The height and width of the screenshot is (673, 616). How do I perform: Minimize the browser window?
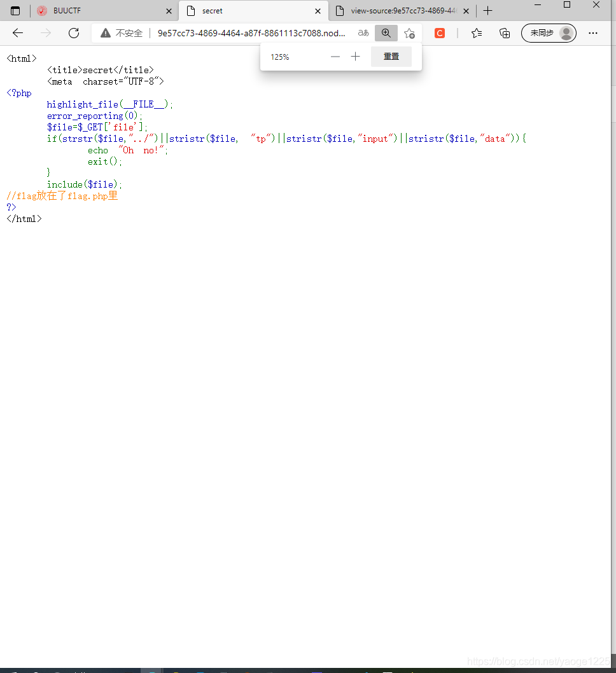[x=538, y=4]
